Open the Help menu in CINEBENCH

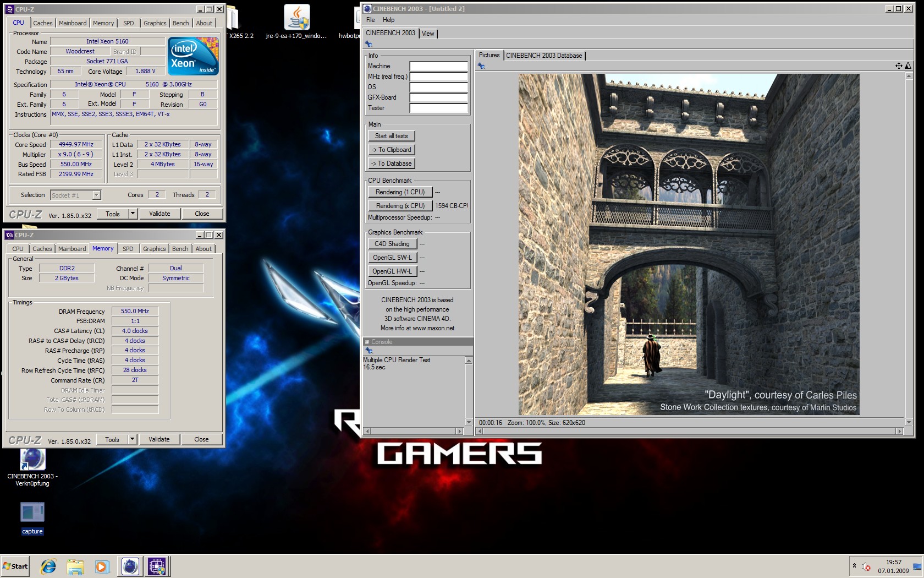[x=389, y=20]
